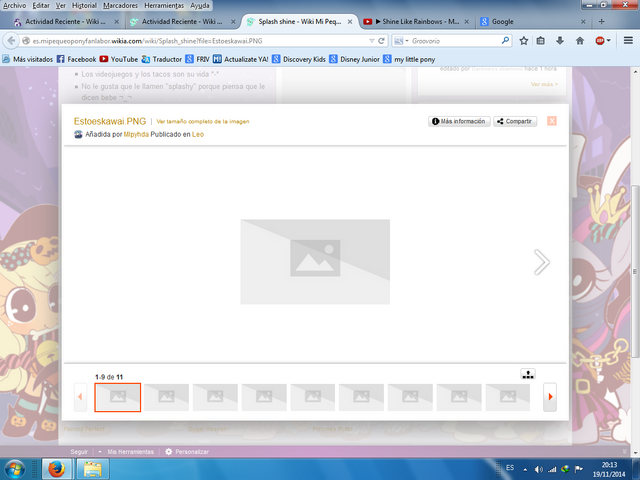Close the Shine Like Rainbows tab

[467, 22]
